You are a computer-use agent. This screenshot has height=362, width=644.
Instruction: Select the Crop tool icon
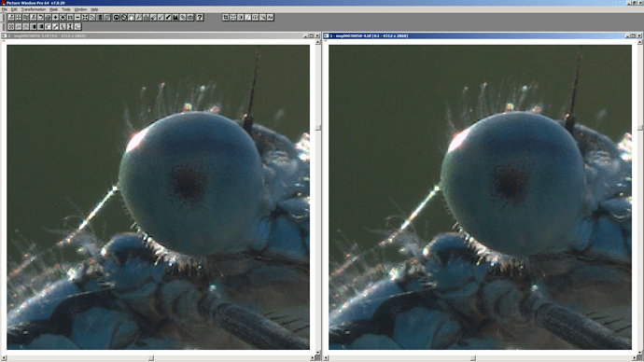coord(226,17)
